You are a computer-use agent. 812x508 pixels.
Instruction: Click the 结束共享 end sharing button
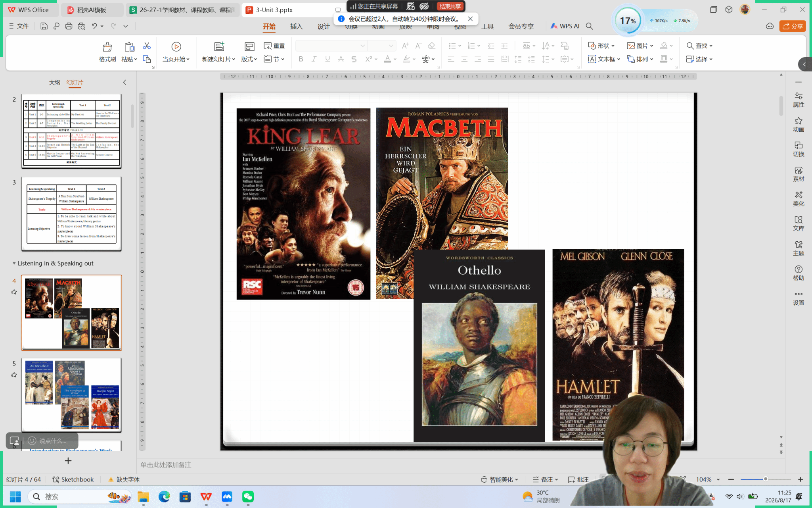450,6
